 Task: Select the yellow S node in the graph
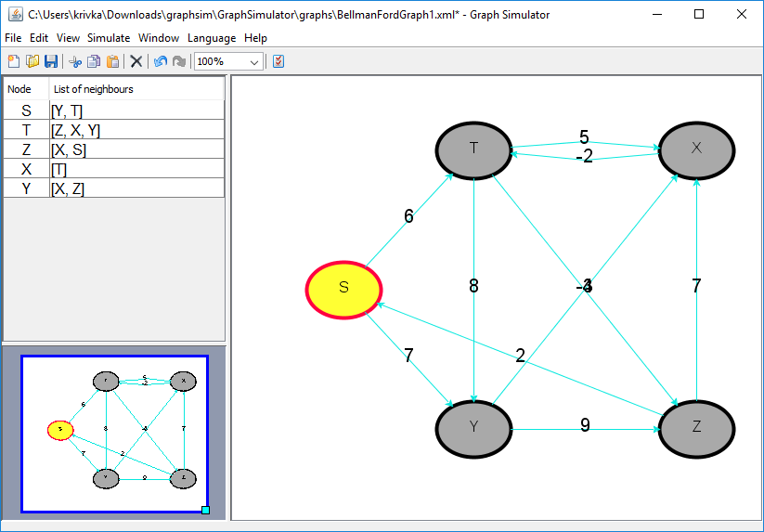(x=343, y=288)
